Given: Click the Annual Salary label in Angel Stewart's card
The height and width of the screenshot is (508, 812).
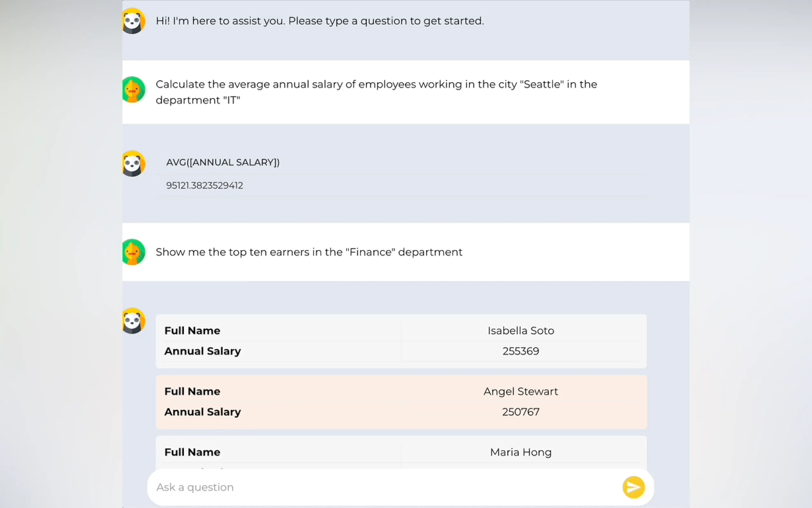Looking at the screenshot, I should click(202, 412).
